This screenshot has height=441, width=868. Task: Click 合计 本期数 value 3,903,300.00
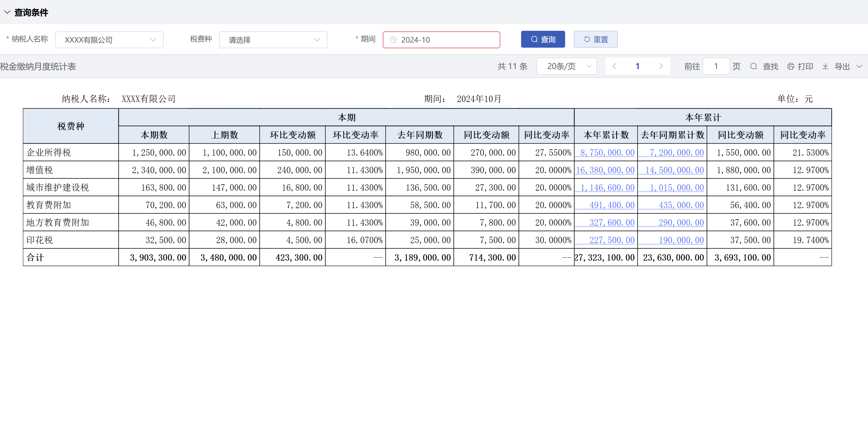click(x=158, y=258)
